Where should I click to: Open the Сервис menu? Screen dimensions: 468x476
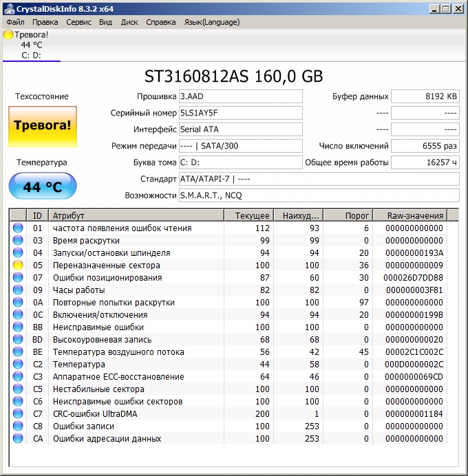(x=78, y=22)
